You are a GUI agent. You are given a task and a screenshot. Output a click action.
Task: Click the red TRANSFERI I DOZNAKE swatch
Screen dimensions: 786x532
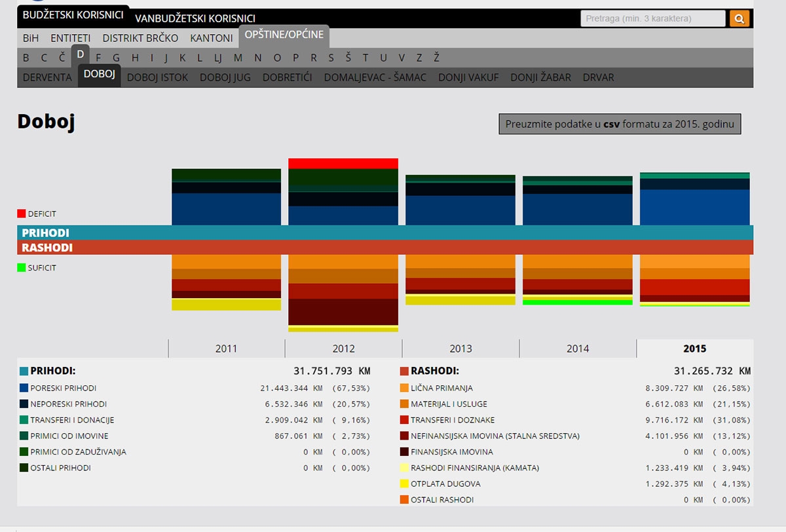[404, 420]
